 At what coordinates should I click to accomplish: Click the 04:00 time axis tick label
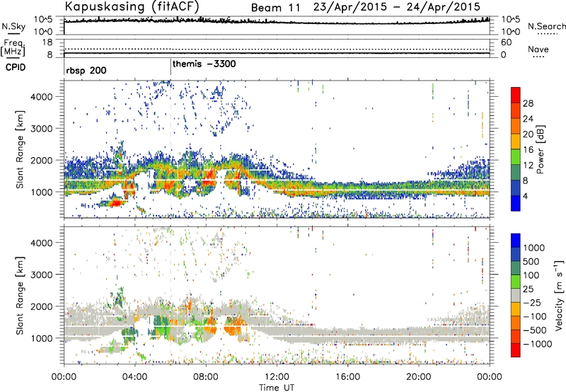coord(134,377)
